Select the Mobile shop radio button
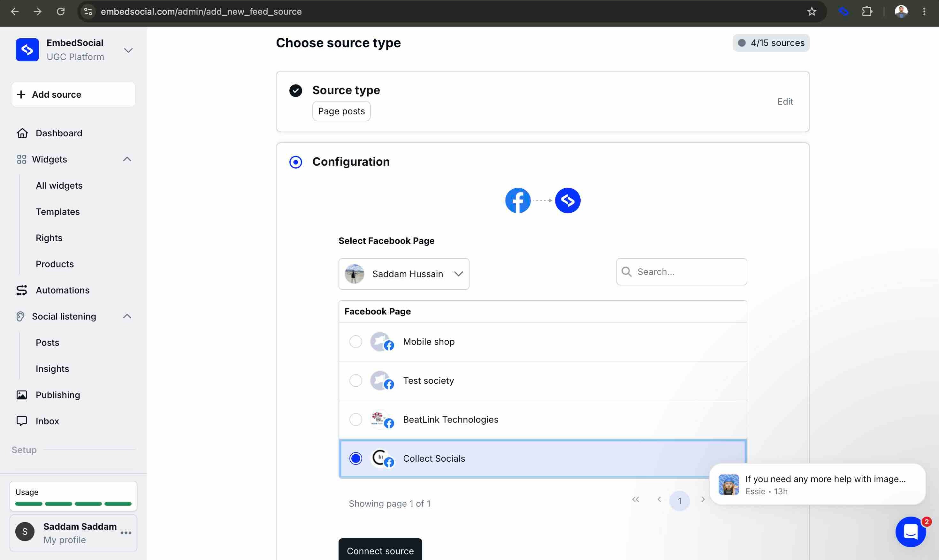This screenshot has width=939, height=560. (x=355, y=342)
